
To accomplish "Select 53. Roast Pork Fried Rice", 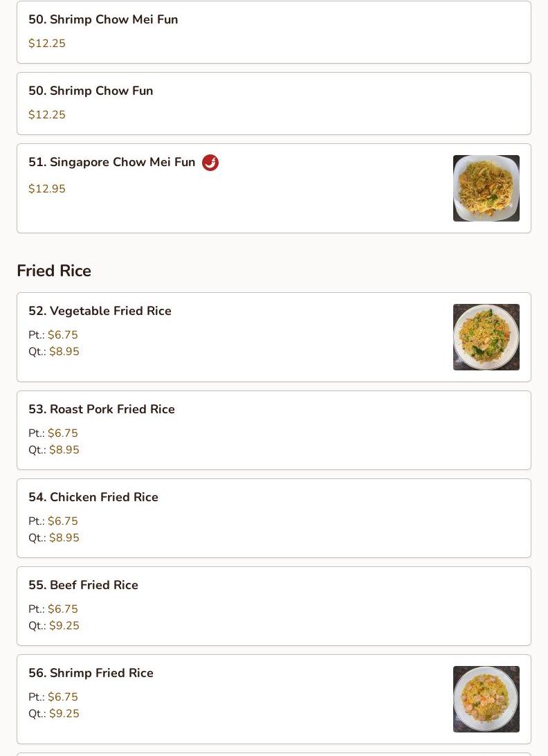I will [x=102, y=409].
